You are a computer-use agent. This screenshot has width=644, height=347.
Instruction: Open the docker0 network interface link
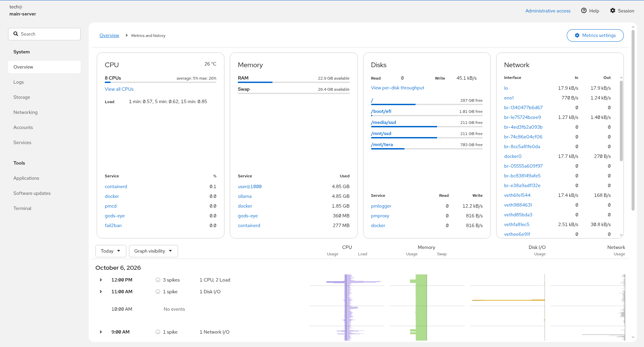(x=513, y=156)
